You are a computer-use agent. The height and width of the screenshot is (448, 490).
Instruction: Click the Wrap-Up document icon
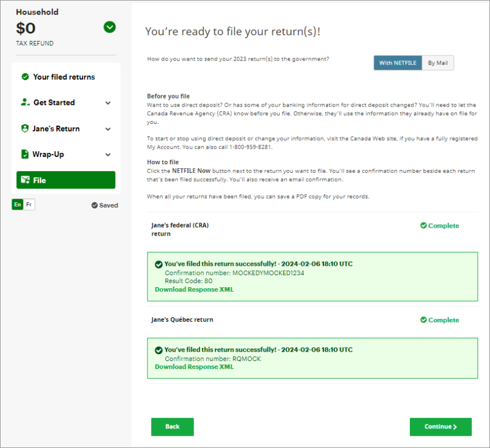tap(25, 155)
